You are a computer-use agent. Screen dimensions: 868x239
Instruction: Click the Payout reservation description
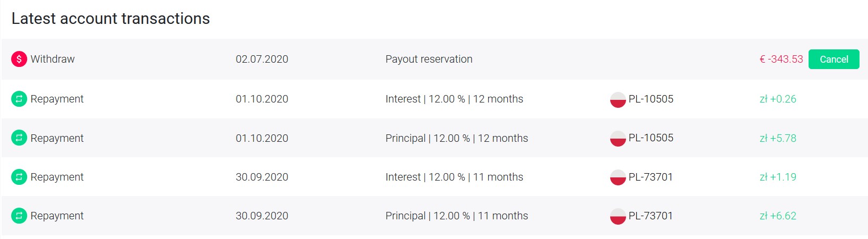[x=429, y=59]
